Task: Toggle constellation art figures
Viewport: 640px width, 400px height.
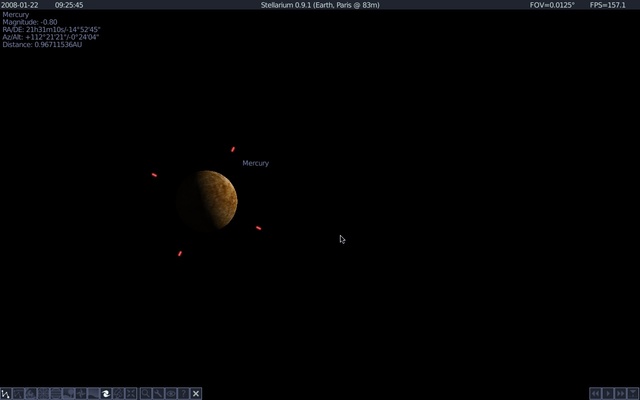Action: pyautogui.click(x=31, y=393)
